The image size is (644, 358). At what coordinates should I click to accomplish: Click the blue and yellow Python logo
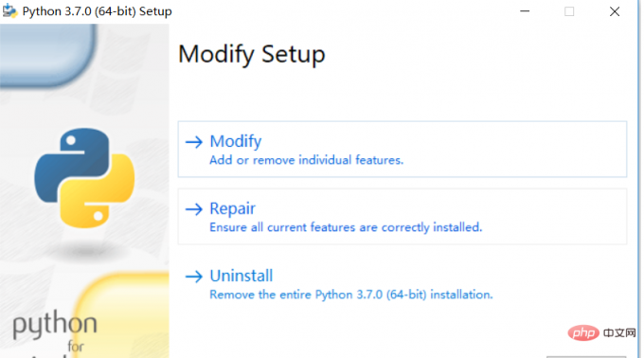(84, 178)
